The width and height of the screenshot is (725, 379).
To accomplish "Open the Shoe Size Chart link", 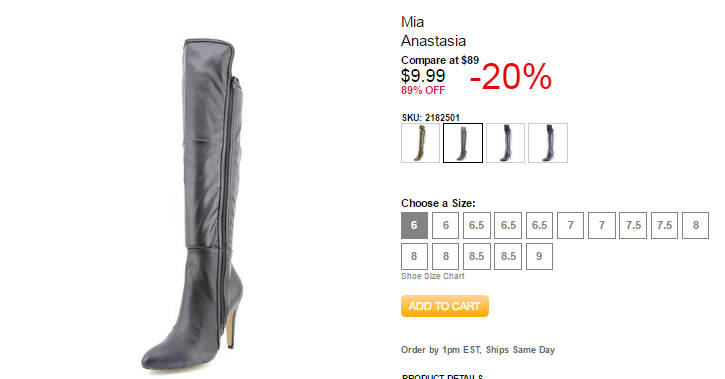I will (432, 276).
